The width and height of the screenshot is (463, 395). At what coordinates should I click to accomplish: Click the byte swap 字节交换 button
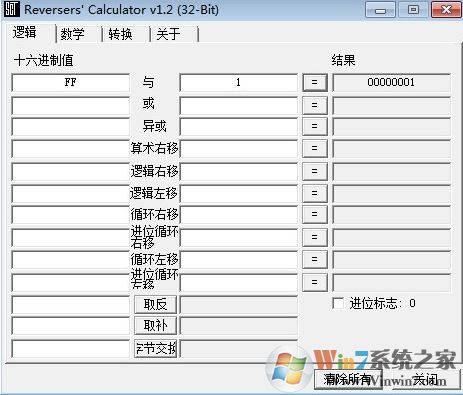155,349
